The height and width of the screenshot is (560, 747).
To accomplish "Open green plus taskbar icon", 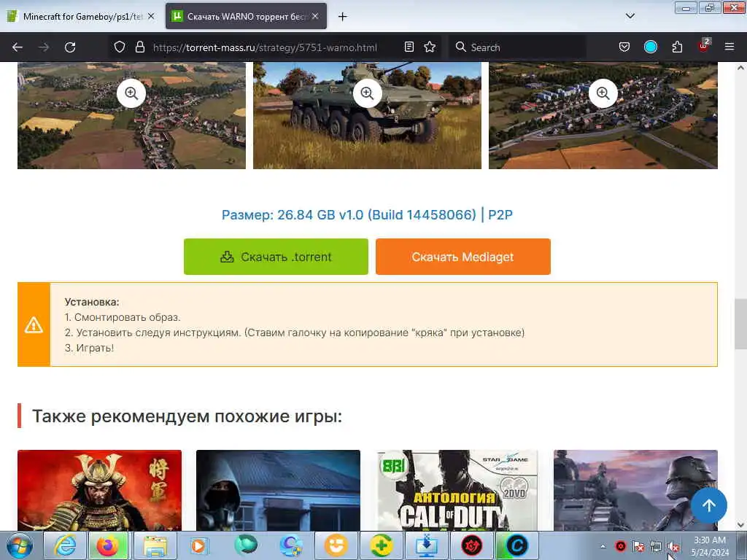I will coord(382,545).
